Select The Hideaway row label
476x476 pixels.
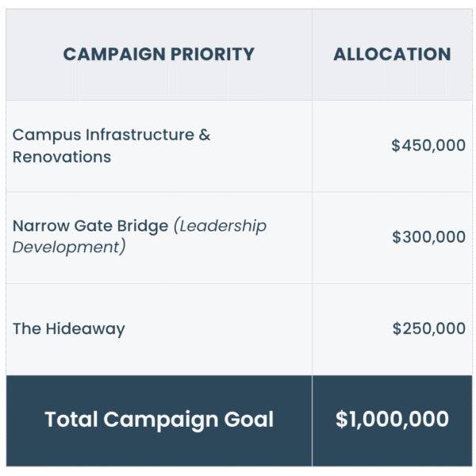point(68,328)
